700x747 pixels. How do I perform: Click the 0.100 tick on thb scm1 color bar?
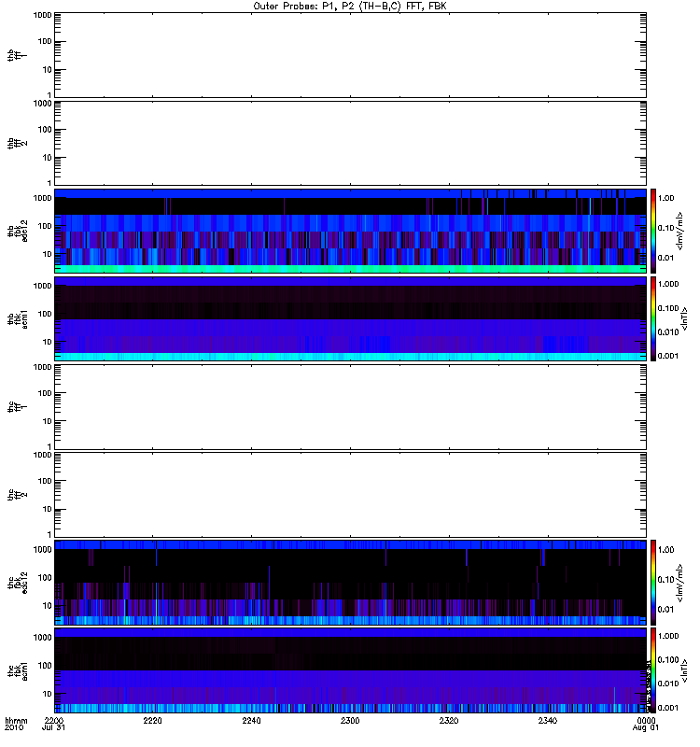point(668,308)
